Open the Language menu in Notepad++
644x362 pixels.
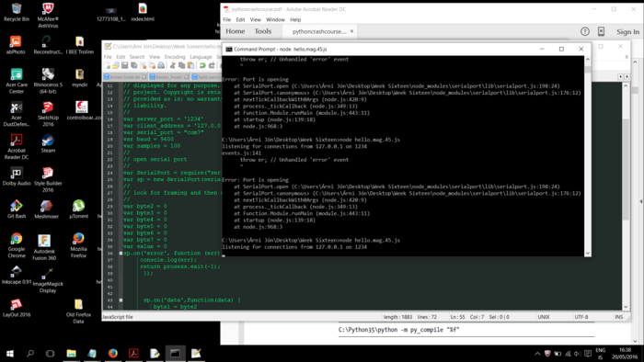click(x=201, y=57)
